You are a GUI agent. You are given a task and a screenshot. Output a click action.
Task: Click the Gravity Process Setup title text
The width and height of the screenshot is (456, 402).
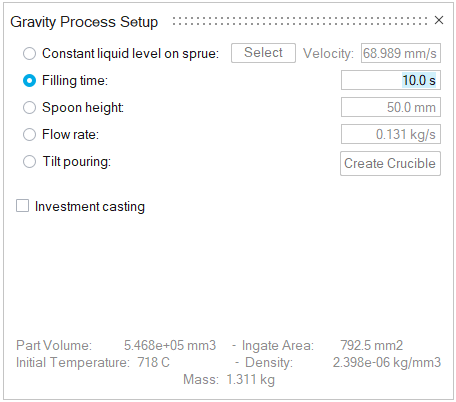84,22
